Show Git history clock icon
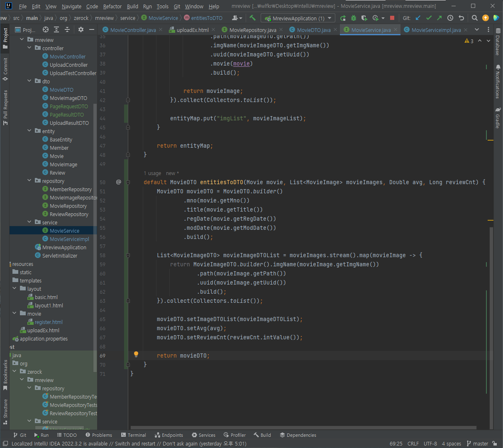Viewport: 503px width, 448px height. [x=450, y=18]
